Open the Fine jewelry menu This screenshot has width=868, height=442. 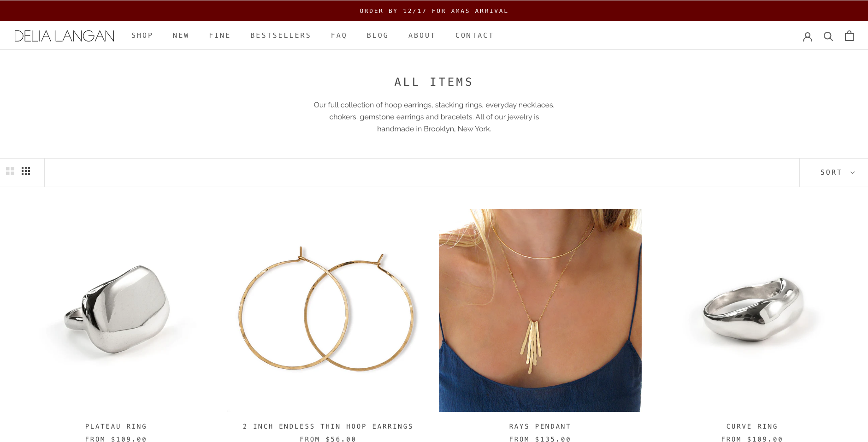tap(219, 35)
